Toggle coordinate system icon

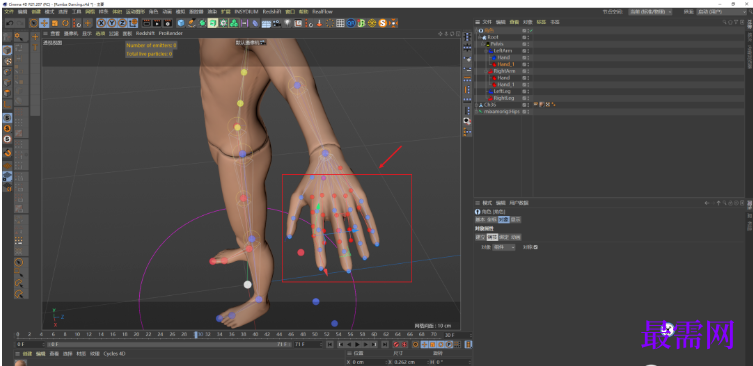point(134,23)
